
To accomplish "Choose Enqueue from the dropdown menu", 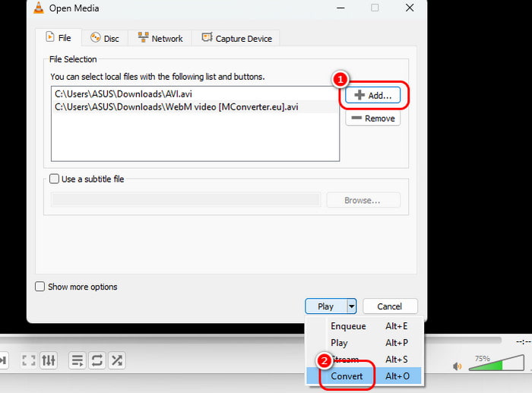I will (x=364, y=326).
